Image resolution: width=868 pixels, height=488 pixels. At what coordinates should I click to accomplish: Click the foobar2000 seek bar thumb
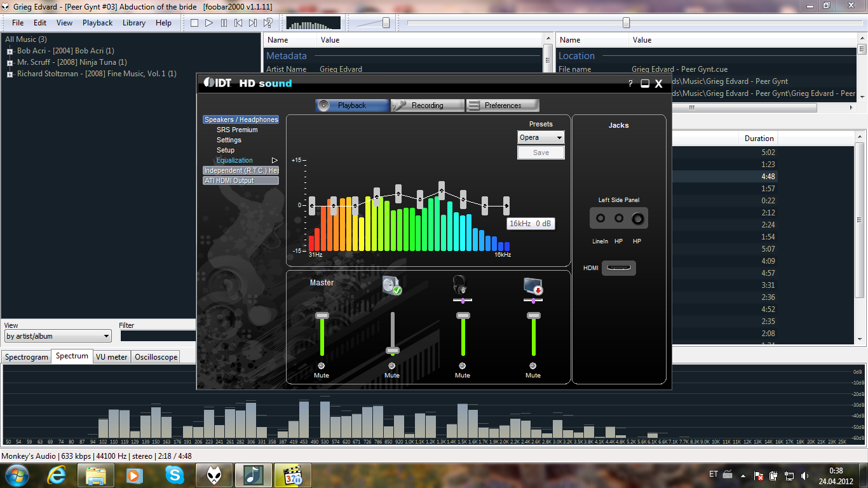[x=626, y=23]
